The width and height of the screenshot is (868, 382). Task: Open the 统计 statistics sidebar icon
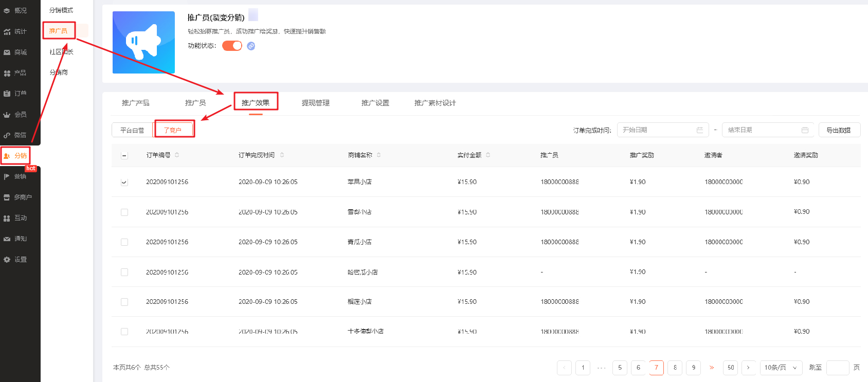pos(7,31)
